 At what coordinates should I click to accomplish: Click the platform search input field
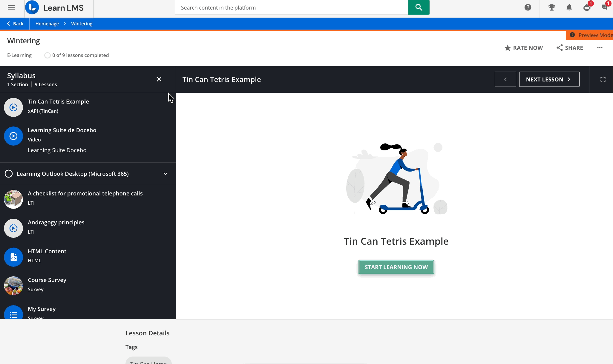291,7
